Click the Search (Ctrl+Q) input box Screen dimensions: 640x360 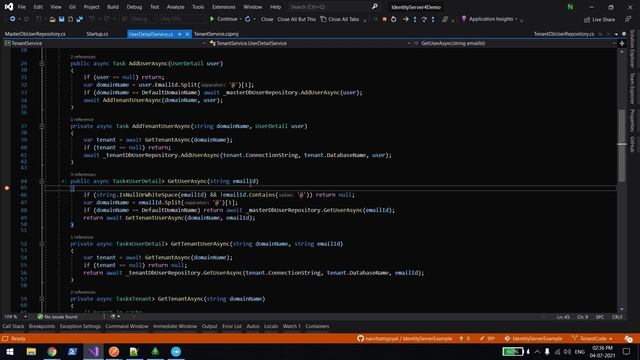pyautogui.click(x=329, y=7)
